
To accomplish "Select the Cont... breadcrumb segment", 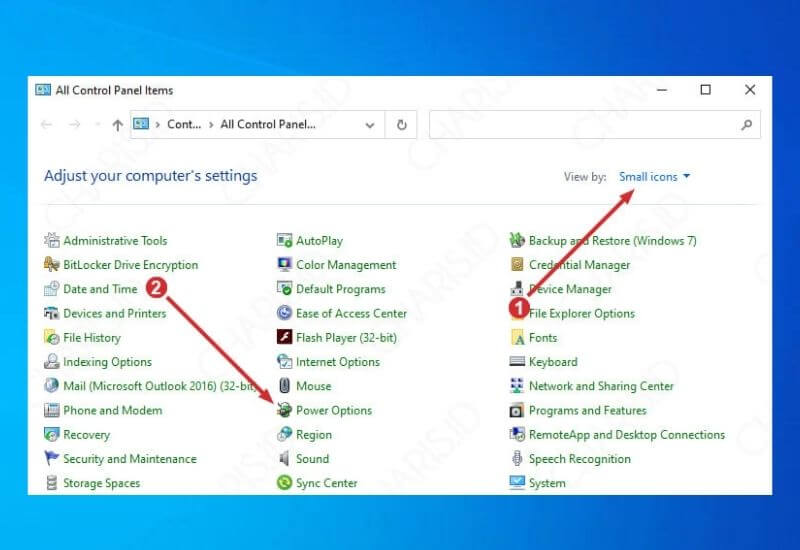I will (x=184, y=125).
